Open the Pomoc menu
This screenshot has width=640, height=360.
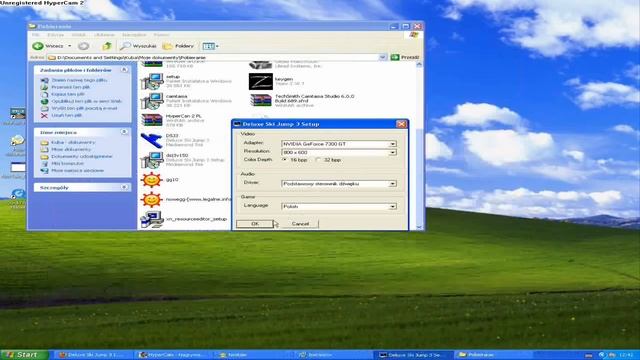tap(162, 35)
